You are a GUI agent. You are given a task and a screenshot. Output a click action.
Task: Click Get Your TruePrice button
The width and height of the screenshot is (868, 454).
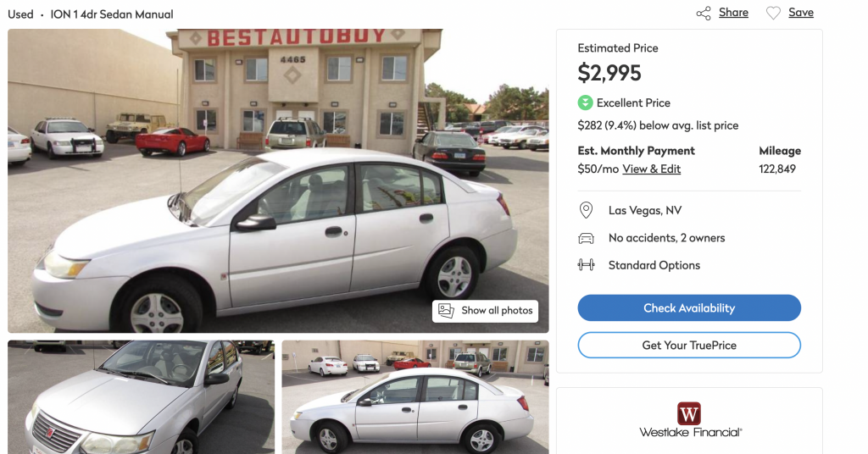point(689,345)
